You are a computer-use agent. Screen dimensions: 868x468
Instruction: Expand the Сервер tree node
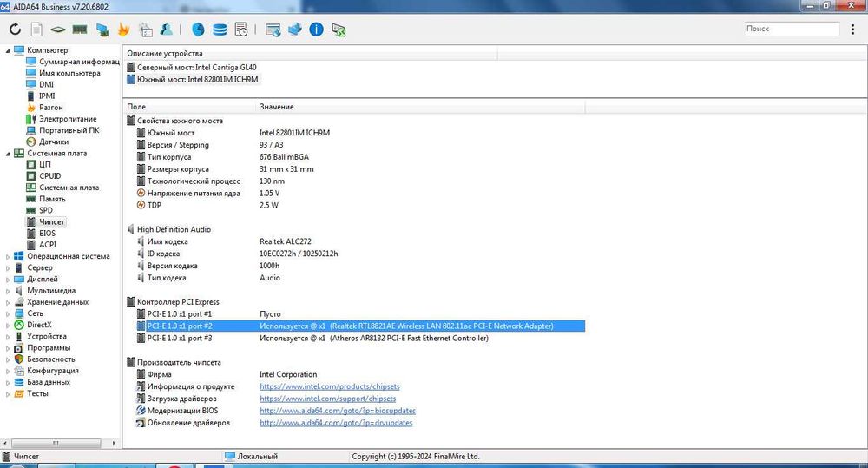tap(8, 268)
